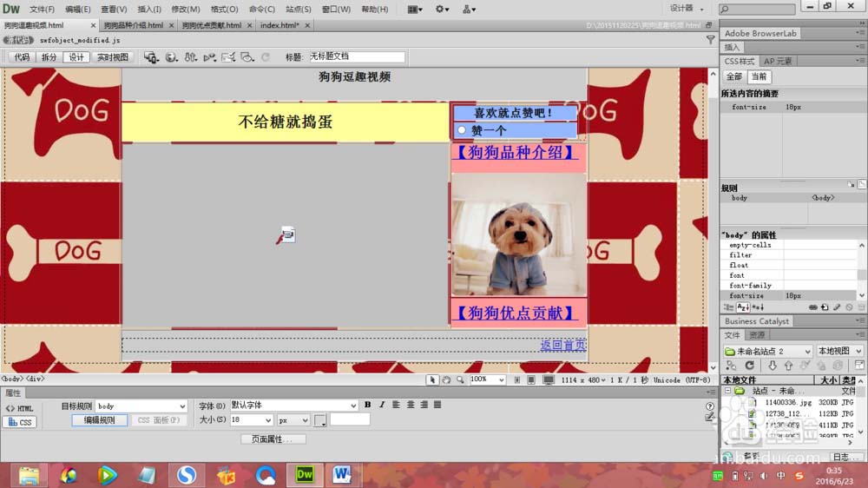Click the 编辑规则 button

coord(100,420)
